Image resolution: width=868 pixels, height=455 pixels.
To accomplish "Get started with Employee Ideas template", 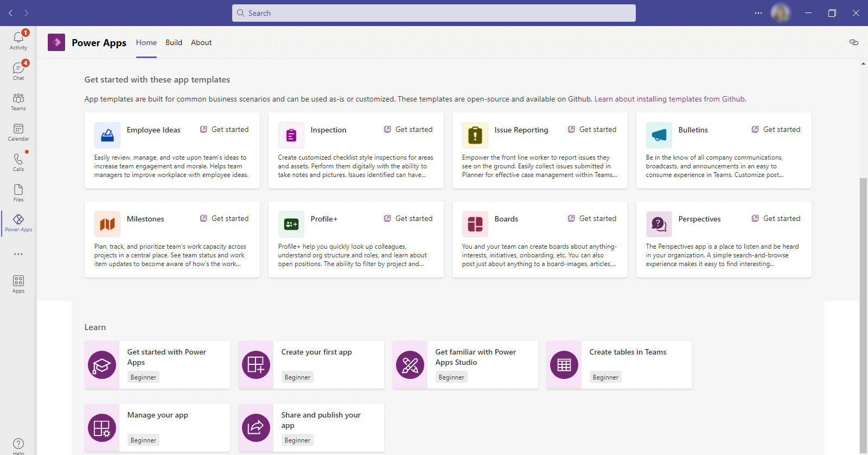I will pyautogui.click(x=225, y=129).
